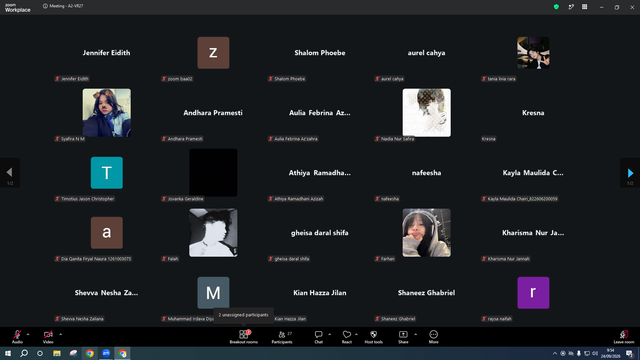Expand share options arrow next to Share

point(416,334)
